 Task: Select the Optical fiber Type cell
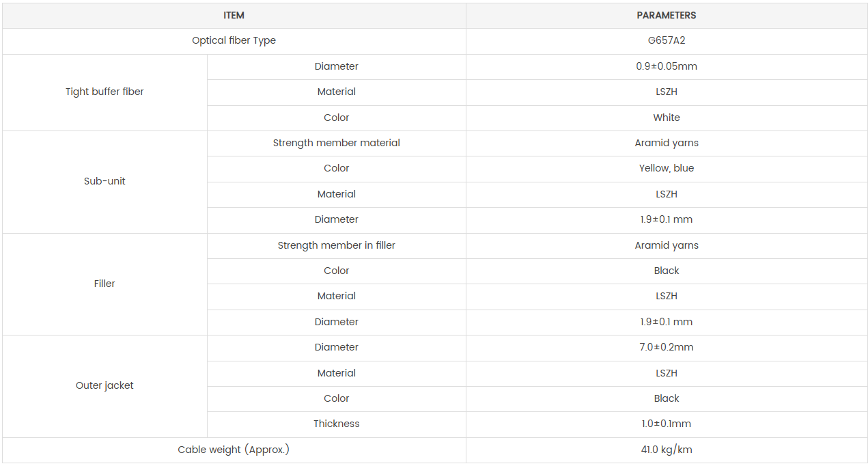coord(234,40)
